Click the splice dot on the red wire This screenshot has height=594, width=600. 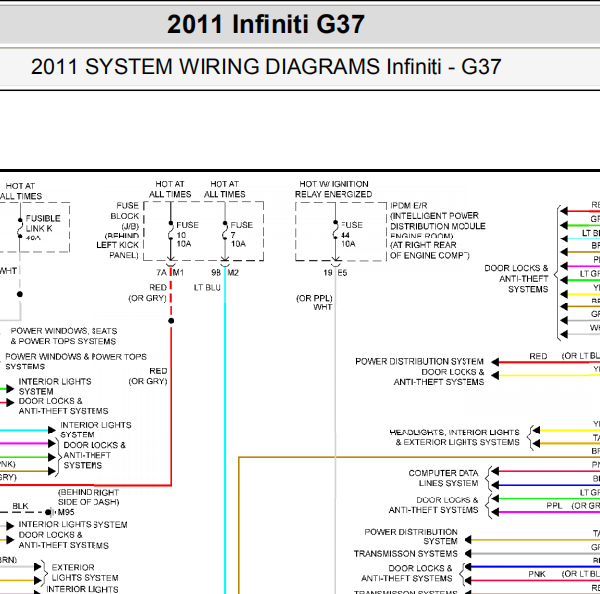[x=171, y=321]
